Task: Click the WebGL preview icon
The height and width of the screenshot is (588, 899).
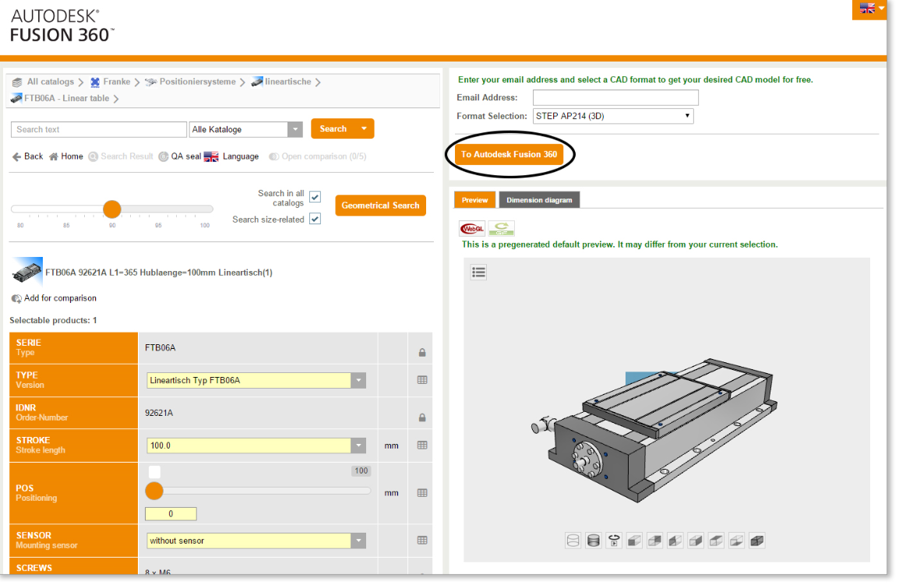Action: tap(473, 229)
